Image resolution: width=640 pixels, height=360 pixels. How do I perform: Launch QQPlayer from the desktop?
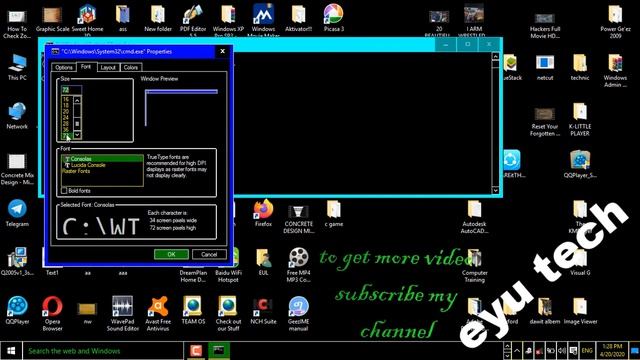(17, 311)
